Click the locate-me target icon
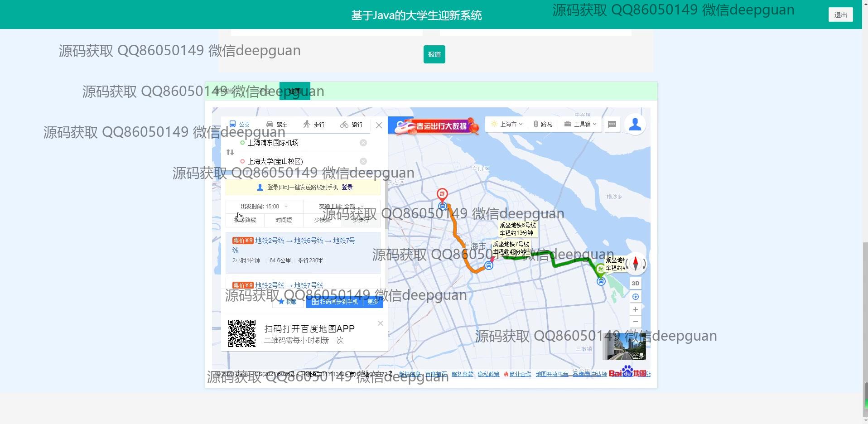868x424 pixels. click(636, 297)
